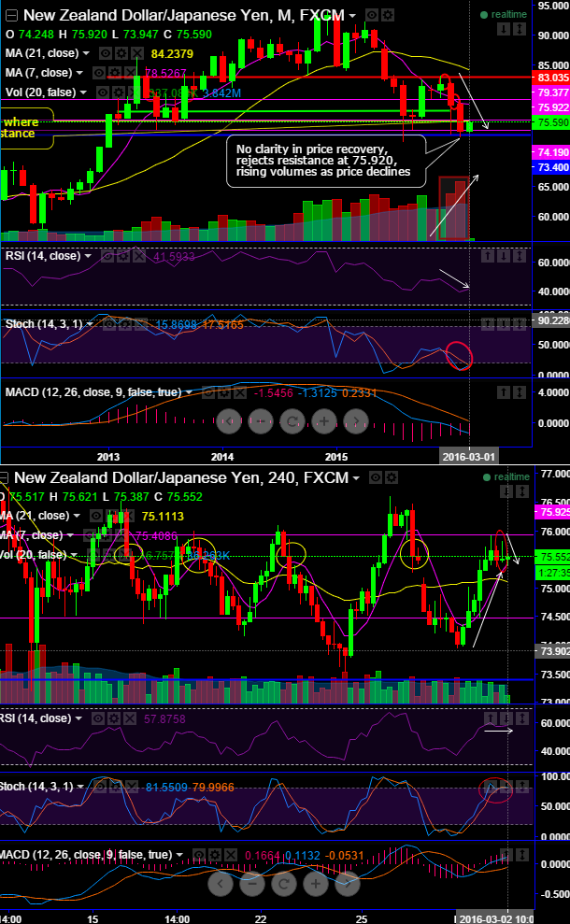
Task: Move monthly RSI pane up
Action: (488, 256)
